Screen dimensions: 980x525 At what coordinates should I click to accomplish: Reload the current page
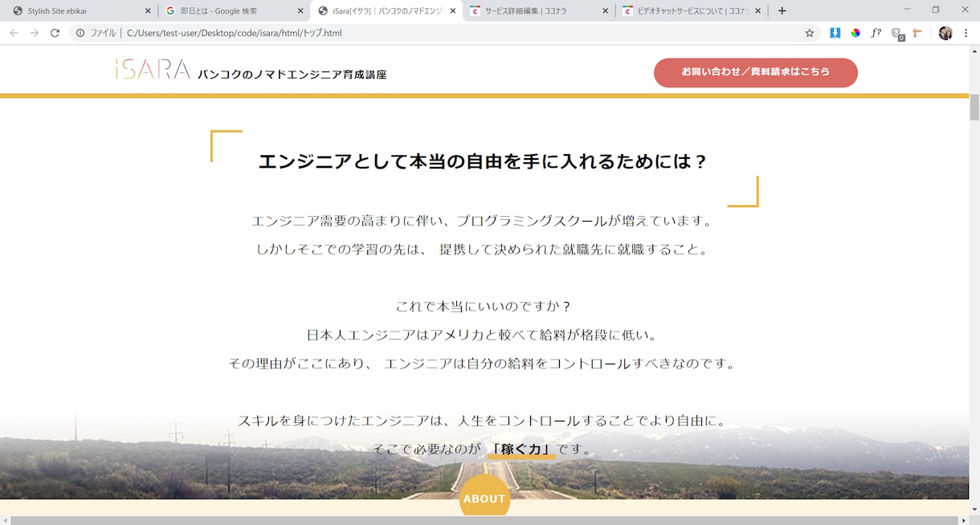point(55,33)
